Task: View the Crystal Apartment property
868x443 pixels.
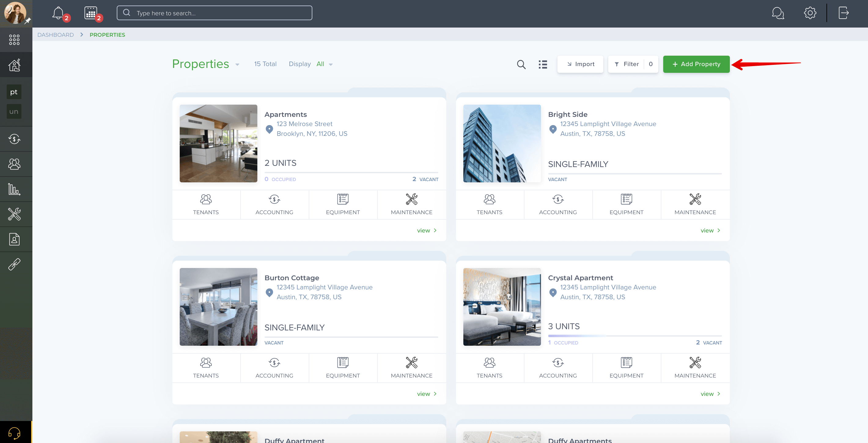Action: tap(710, 394)
